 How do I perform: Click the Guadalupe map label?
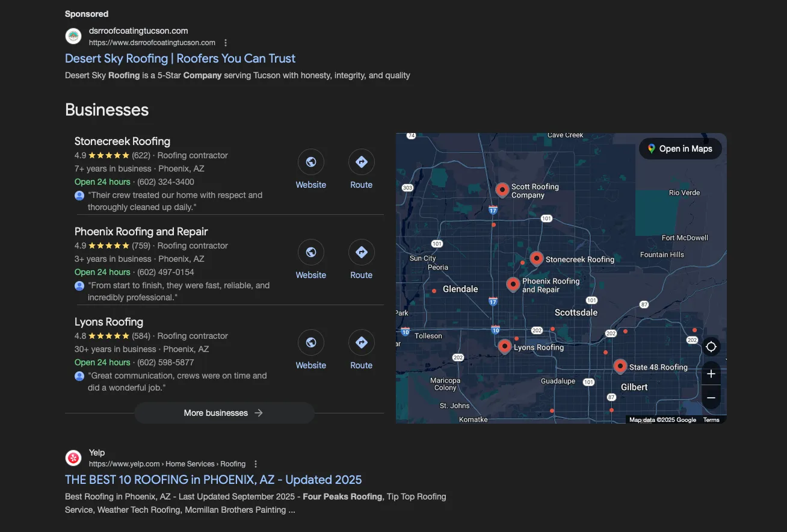[x=558, y=381]
